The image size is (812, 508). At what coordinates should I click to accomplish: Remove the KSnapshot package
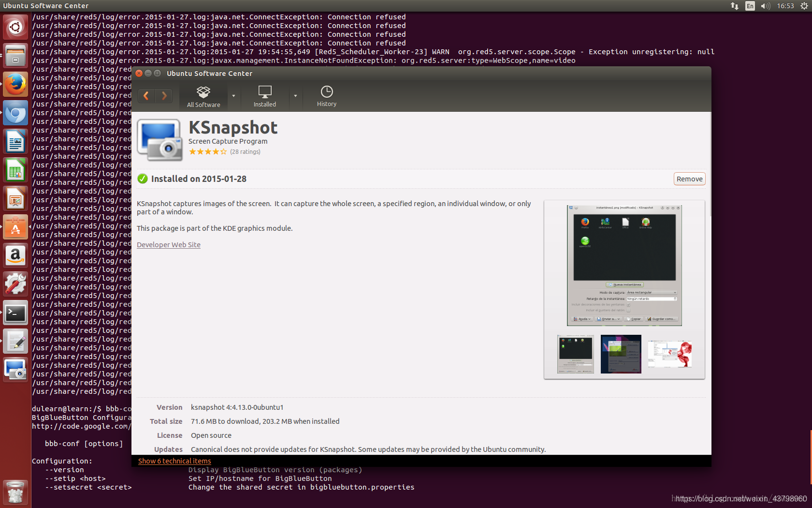pos(690,179)
